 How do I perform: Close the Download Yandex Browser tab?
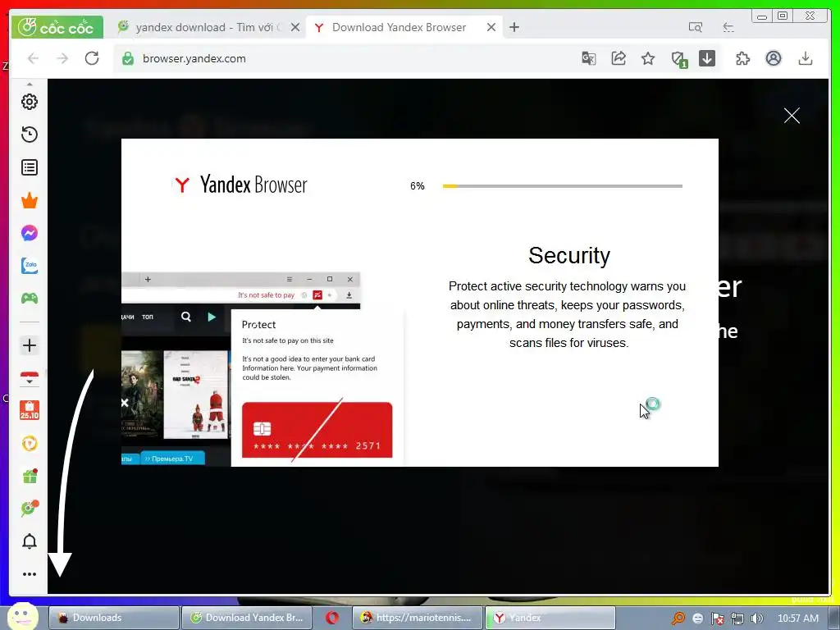491,27
